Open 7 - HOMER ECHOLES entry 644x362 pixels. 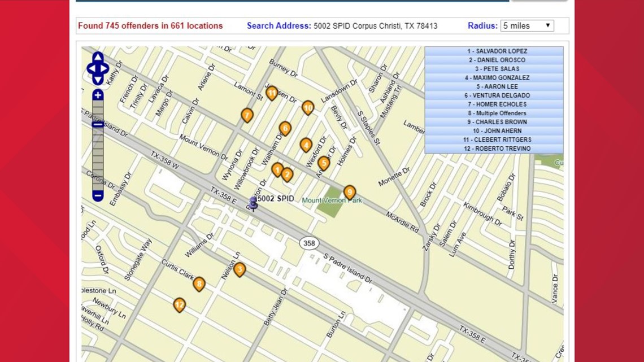[494, 104]
